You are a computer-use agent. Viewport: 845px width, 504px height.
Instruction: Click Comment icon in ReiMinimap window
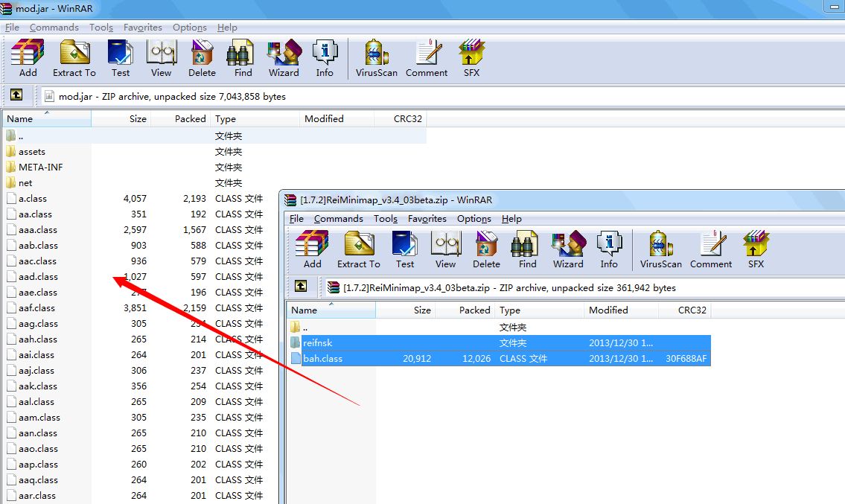pyautogui.click(x=711, y=249)
